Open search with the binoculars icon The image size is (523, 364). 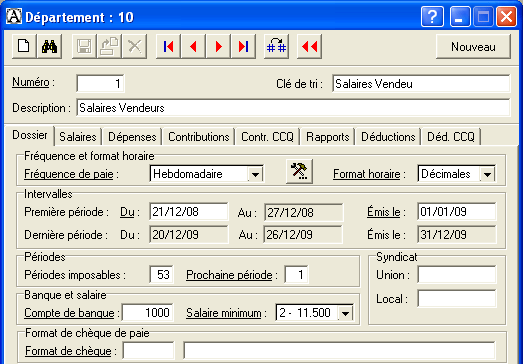tap(49, 46)
